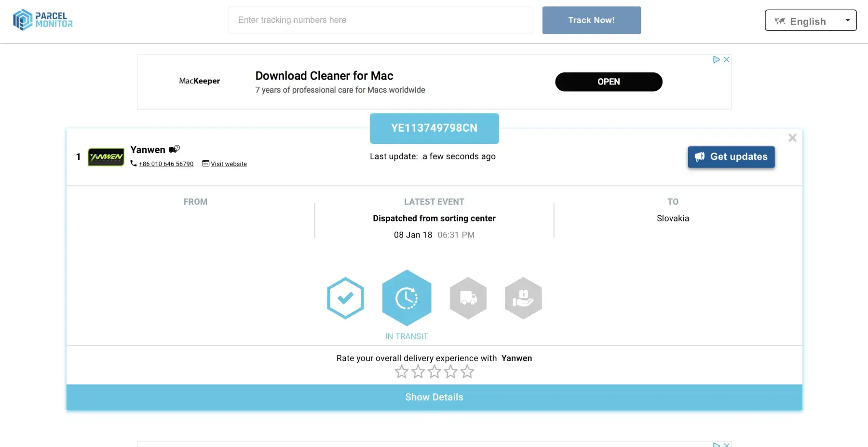Close the Yanwen tracking result card
This screenshot has height=447, width=868.
[x=792, y=138]
